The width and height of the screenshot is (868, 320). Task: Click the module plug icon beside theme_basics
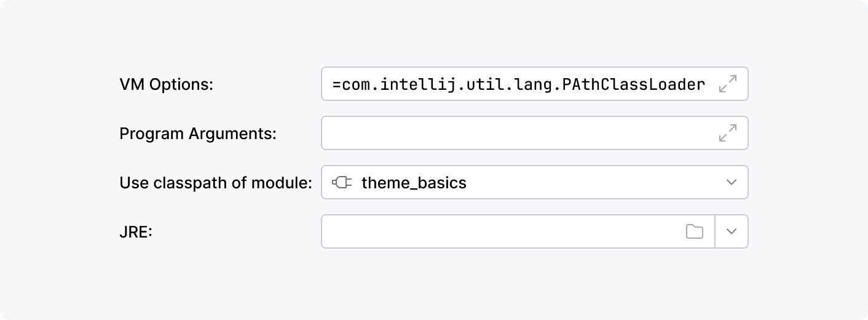point(342,182)
